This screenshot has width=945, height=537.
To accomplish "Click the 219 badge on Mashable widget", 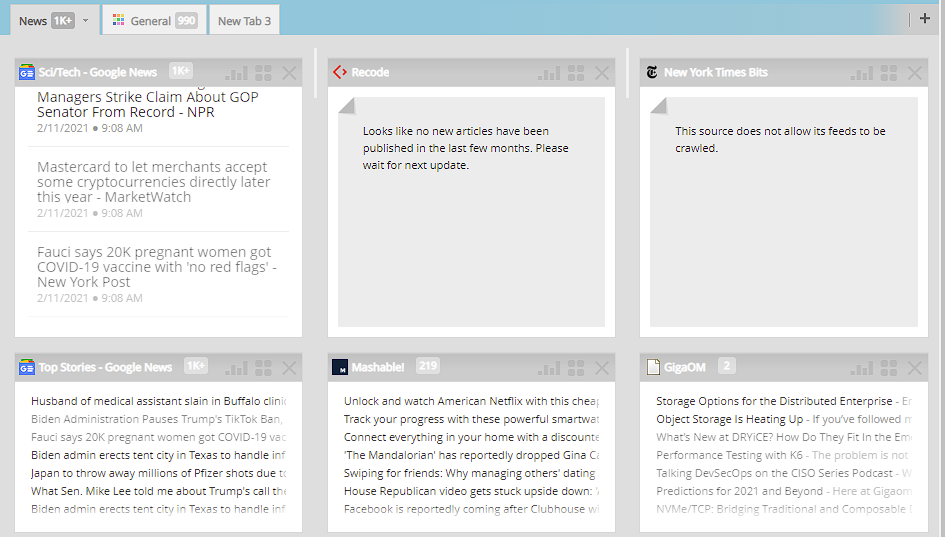I will click(428, 365).
